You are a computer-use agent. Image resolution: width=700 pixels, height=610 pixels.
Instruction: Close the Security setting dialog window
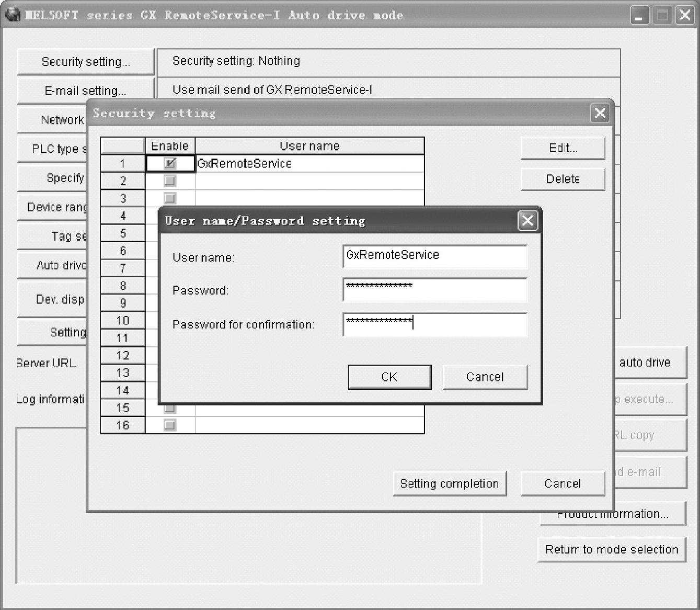click(600, 113)
